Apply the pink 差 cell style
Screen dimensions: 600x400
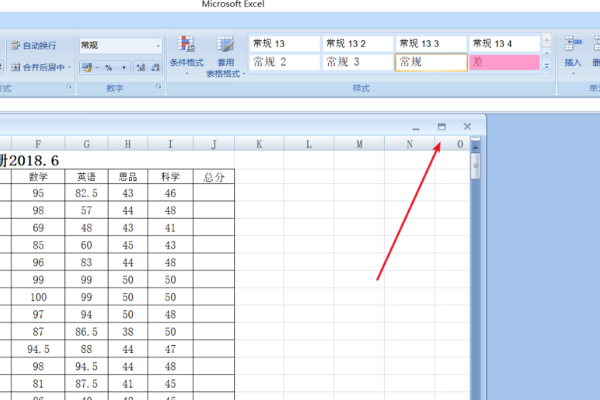coord(504,62)
